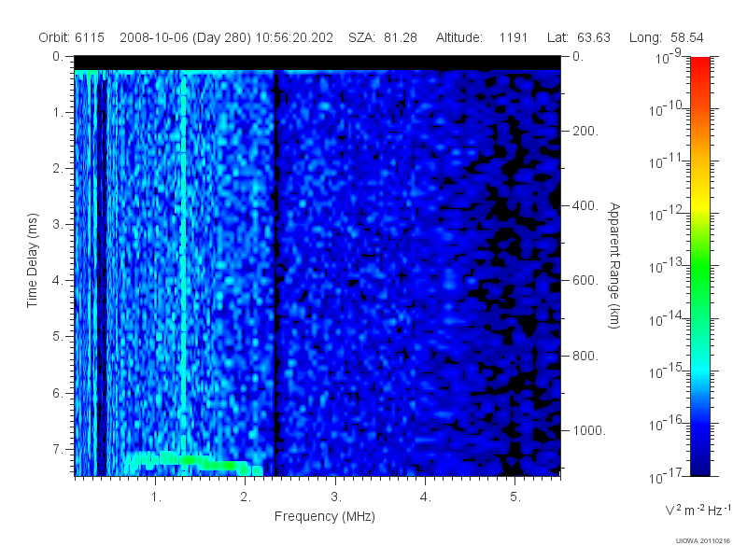Click the Time Delay (ms) axis title
Screen dimensions: 747x560
tap(32, 260)
